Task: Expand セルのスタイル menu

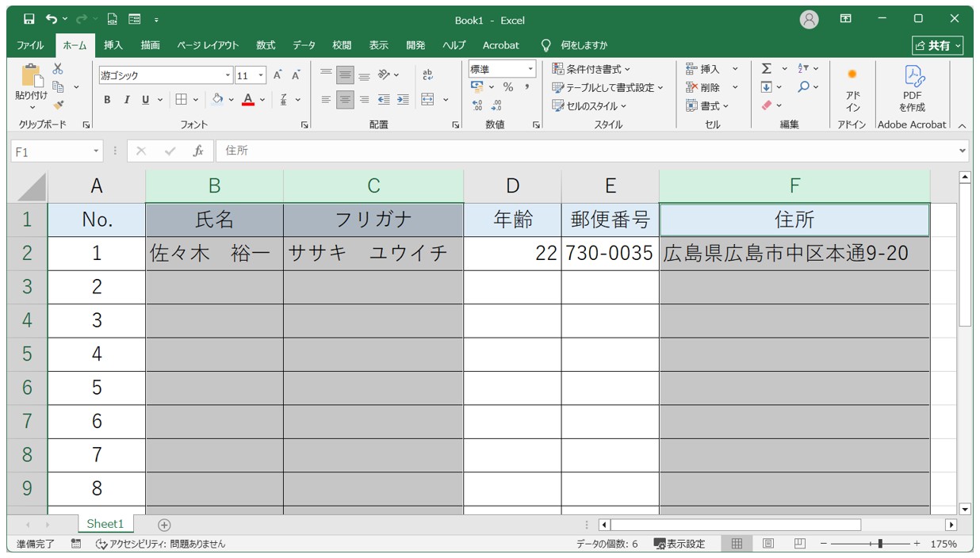Action: [589, 105]
